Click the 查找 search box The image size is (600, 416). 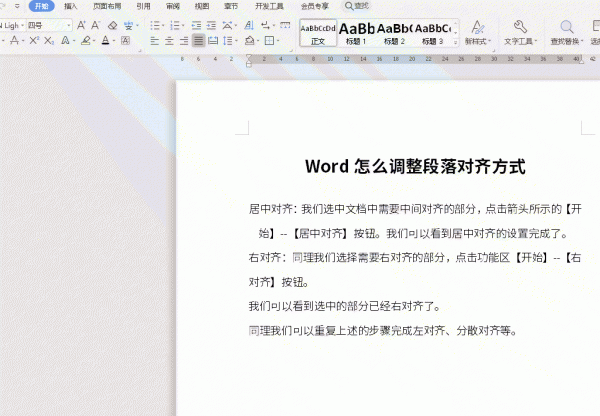[357, 6]
